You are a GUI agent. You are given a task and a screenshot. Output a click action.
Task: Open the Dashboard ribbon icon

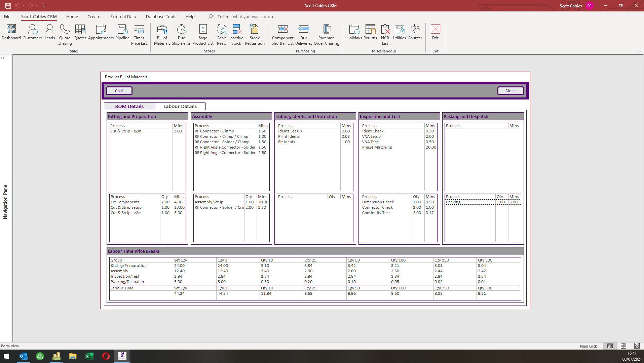pos(11,32)
